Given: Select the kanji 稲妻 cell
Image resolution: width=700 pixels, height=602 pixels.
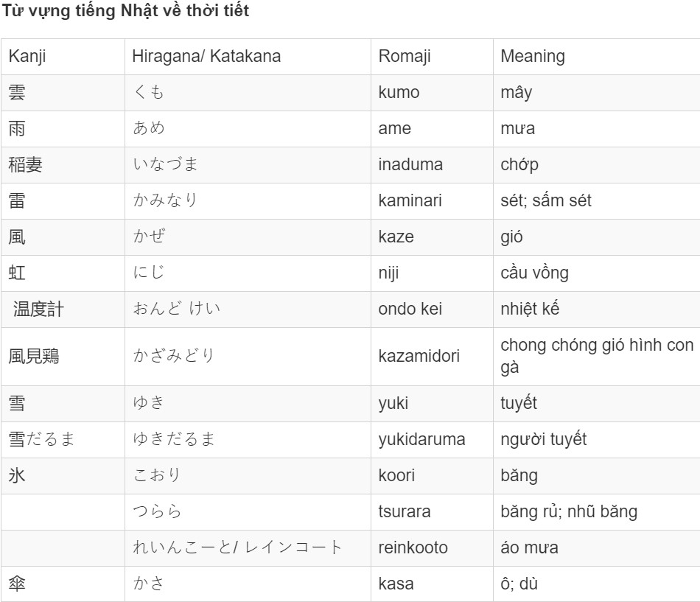Looking at the screenshot, I should 63,165.
